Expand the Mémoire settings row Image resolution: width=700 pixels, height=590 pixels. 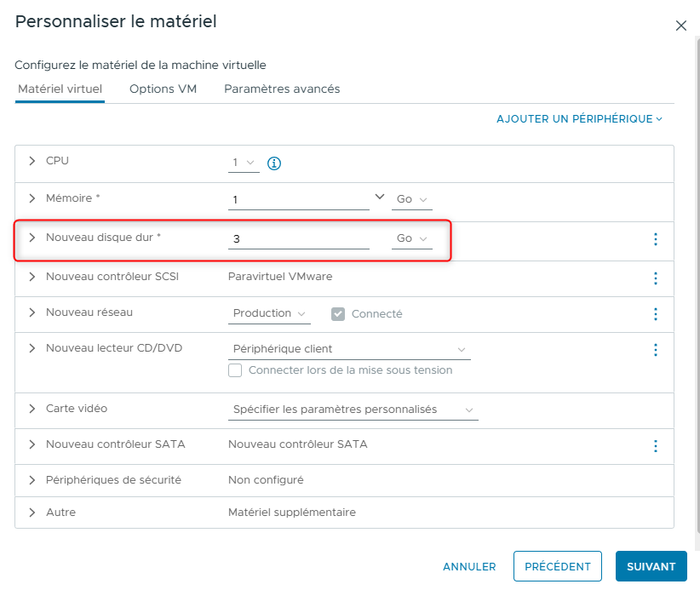coord(32,198)
